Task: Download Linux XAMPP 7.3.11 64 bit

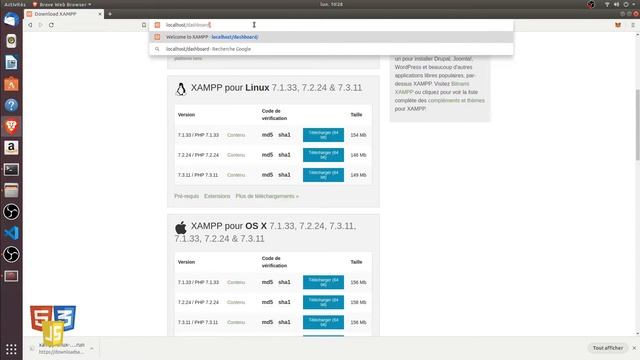Action: pyautogui.click(x=323, y=175)
